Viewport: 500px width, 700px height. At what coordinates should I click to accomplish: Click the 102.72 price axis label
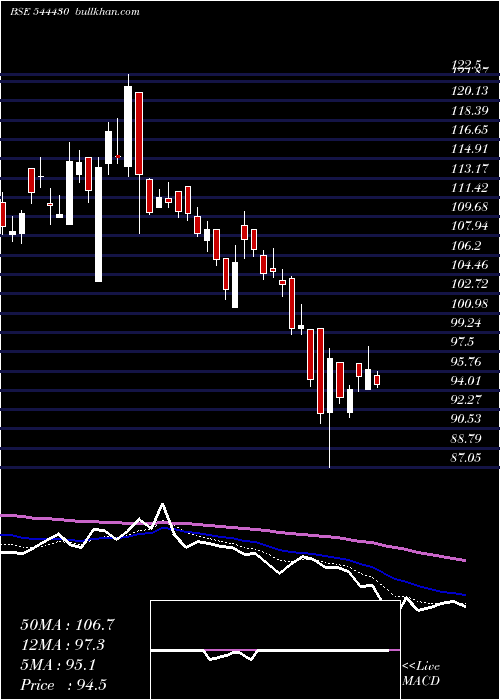[x=469, y=284]
